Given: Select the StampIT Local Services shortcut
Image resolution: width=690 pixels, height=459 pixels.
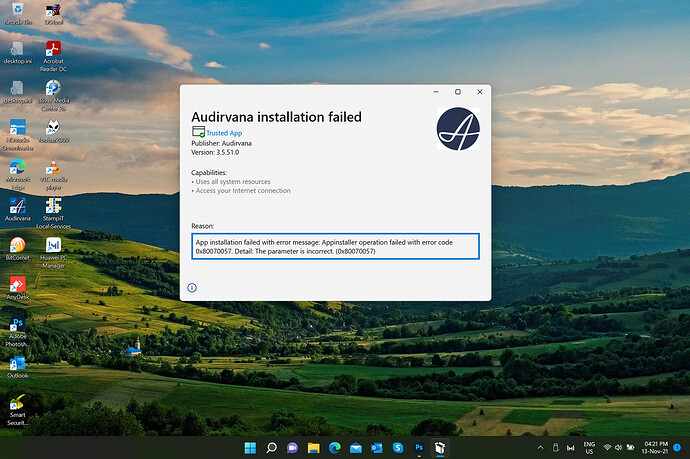Looking at the screenshot, I should (x=53, y=213).
